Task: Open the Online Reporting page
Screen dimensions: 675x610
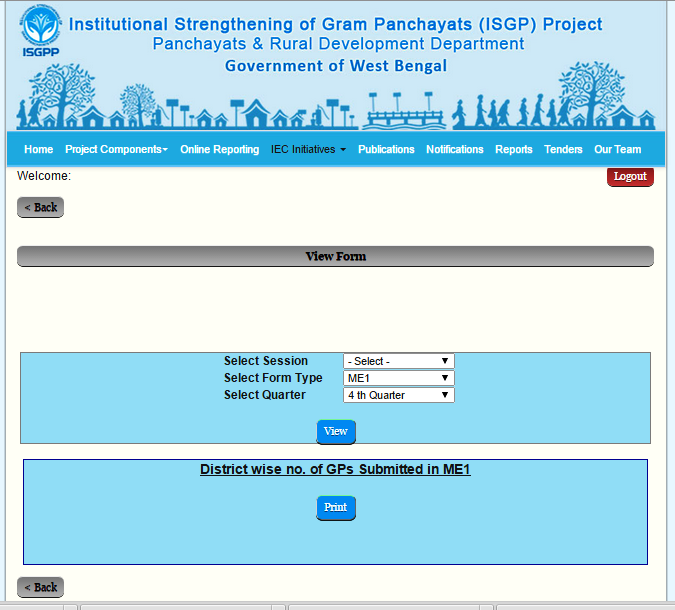Action: click(x=220, y=149)
